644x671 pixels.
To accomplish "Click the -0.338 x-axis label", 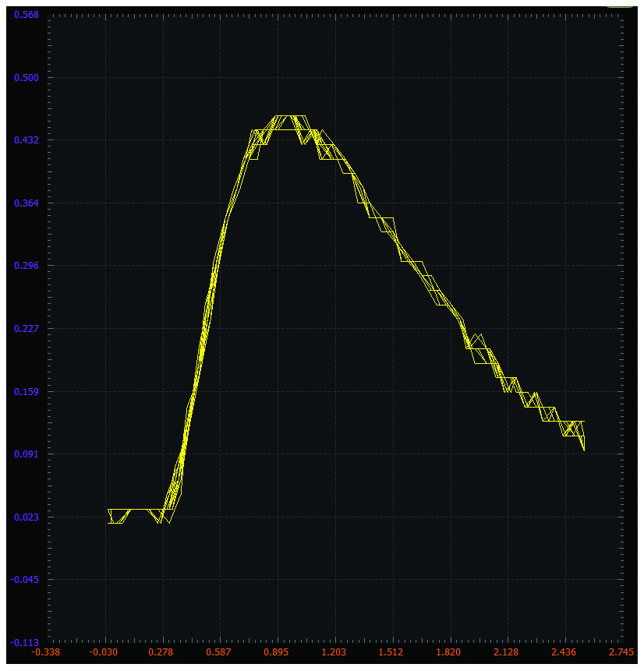I will click(46, 652).
